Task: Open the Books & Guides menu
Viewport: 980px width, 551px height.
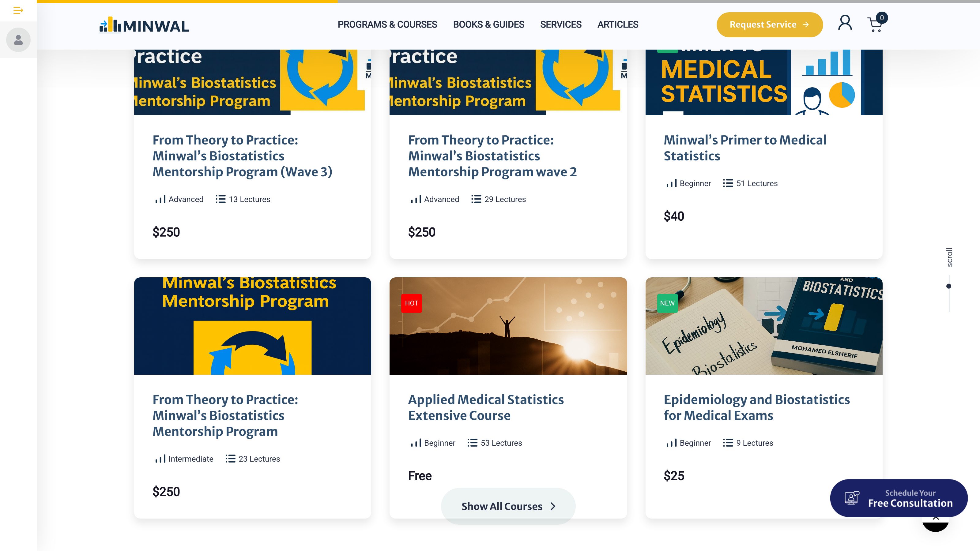Action: pos(488,25)
